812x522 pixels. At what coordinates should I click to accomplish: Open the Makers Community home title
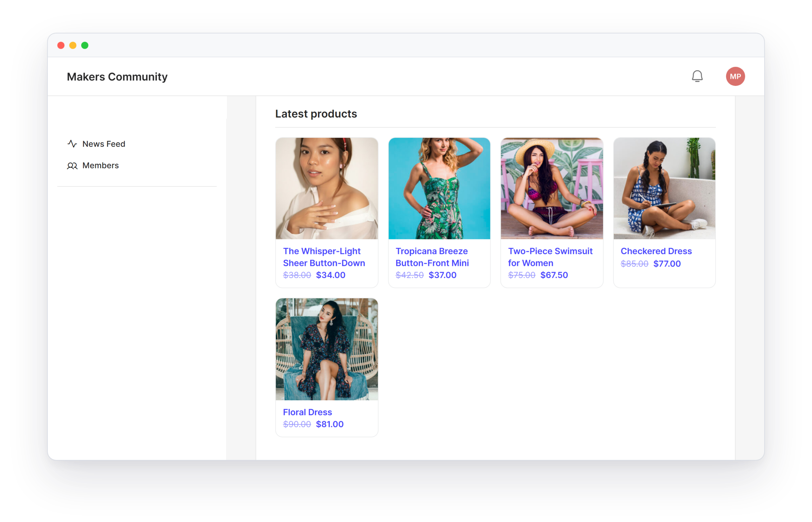117,77
